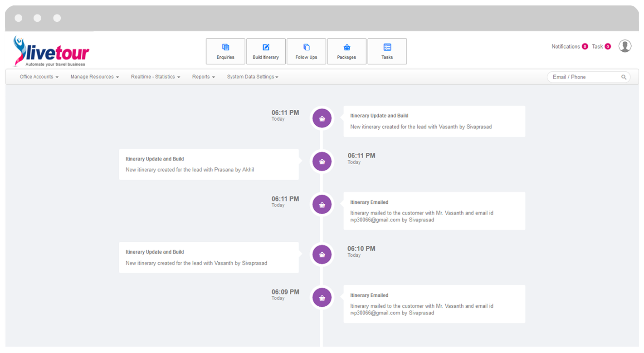Viewport: 644px width, 353px height.
Task: Click the Prasana by Akhil timeline marker
Action: click(x=322, y=162)
